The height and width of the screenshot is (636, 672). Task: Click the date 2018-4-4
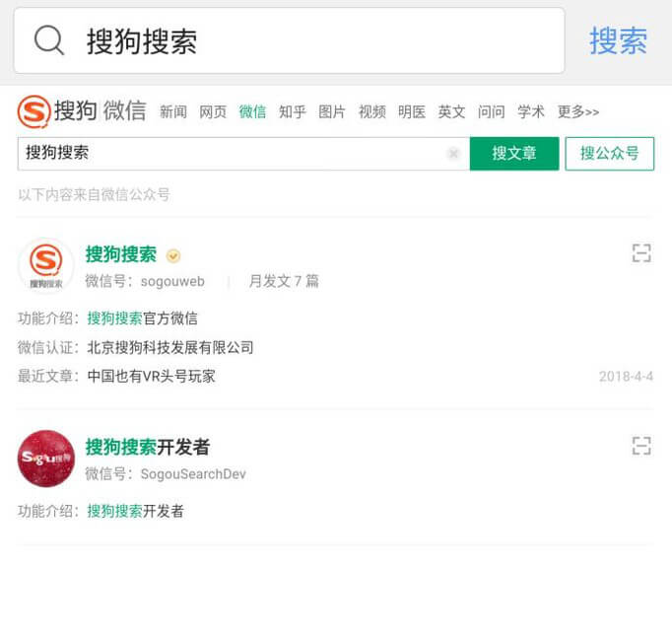[x=626, y=377]
